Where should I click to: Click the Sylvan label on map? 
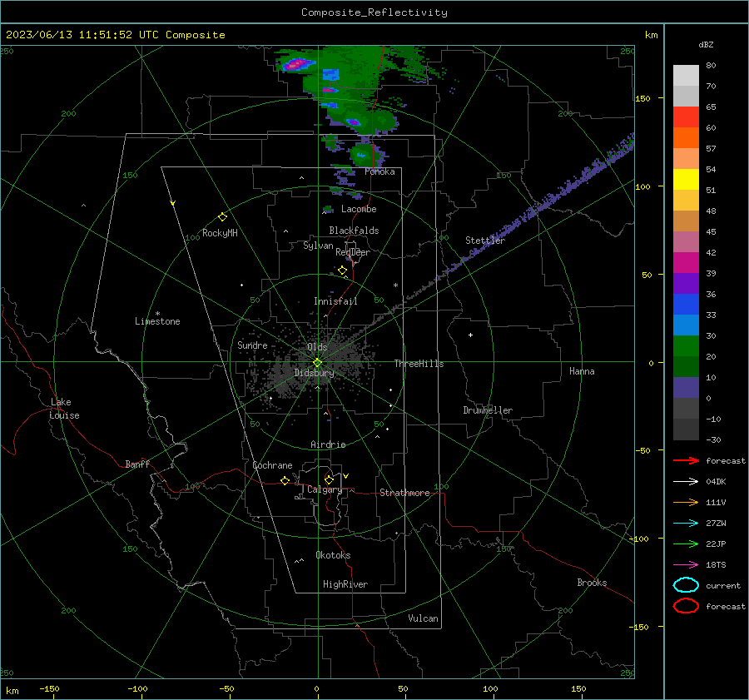(x=318, y=246)
